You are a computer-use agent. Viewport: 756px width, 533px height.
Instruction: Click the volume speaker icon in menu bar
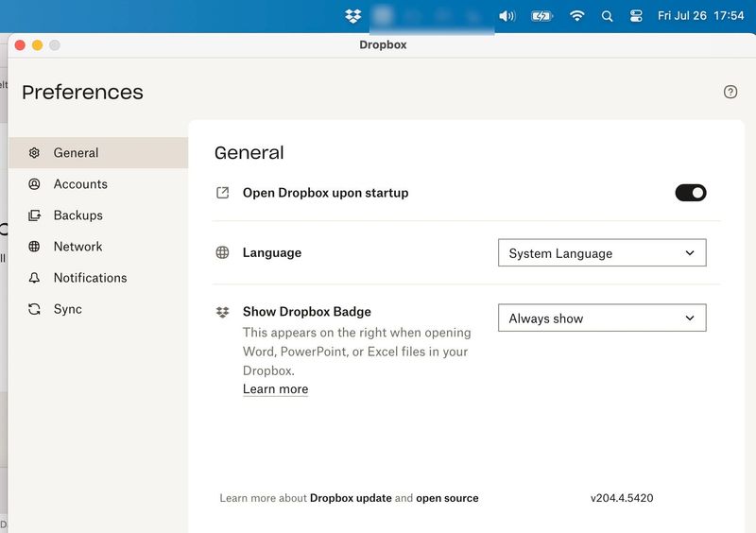[507, 16]
